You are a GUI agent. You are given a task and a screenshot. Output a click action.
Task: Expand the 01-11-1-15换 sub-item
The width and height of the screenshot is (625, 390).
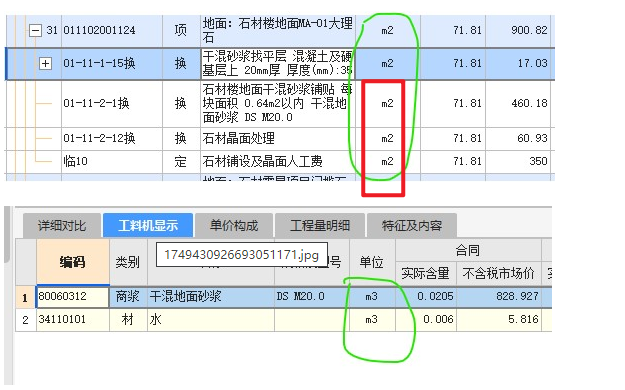[45, 63]
